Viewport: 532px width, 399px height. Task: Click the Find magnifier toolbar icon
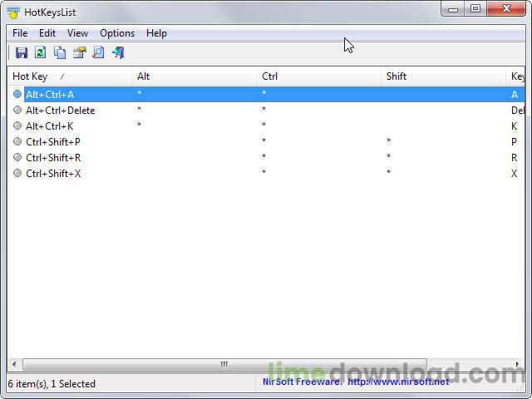(99, 52)
